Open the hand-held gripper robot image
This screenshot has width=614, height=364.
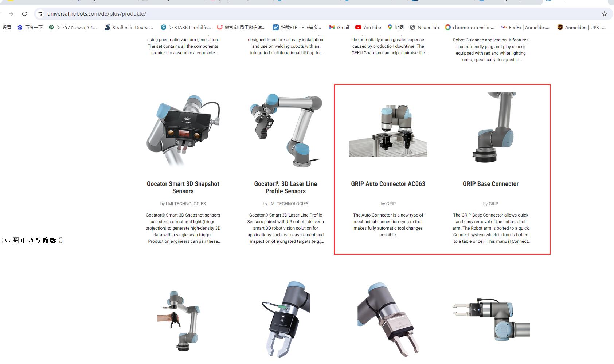[179, 320]
